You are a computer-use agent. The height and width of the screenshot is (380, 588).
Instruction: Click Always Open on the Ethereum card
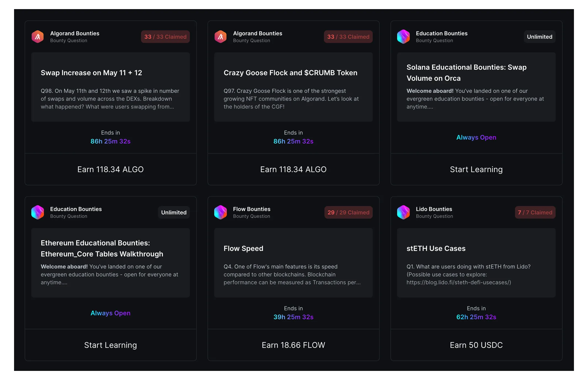point(110,313)
